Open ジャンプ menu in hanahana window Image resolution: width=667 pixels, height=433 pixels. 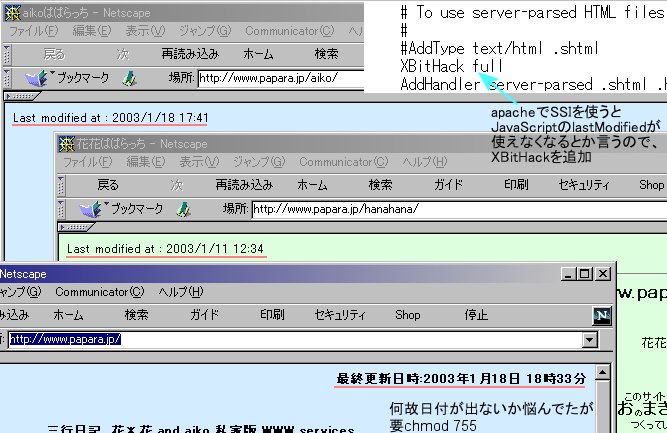259,162
